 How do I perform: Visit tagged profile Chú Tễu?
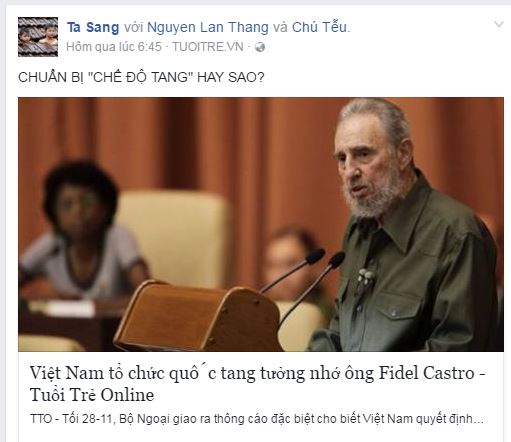click(320, 27)
